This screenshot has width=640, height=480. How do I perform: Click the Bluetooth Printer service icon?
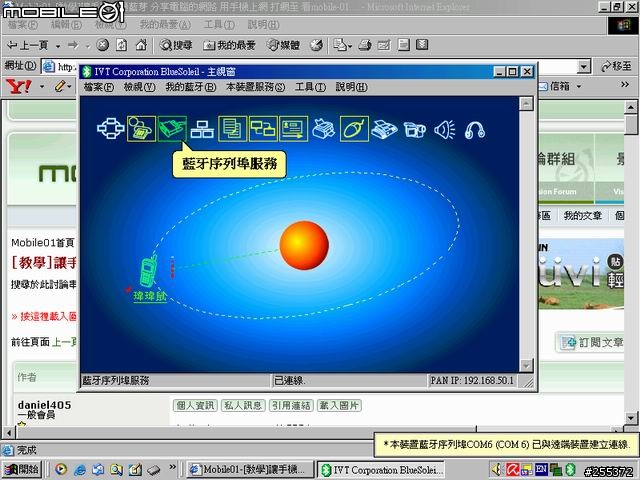pos(324,129)
